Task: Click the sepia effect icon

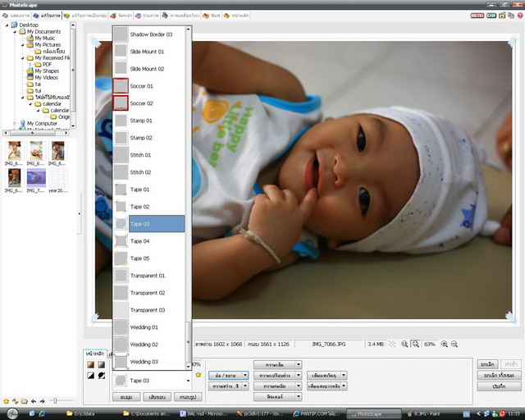Action: tap(91, 364)
